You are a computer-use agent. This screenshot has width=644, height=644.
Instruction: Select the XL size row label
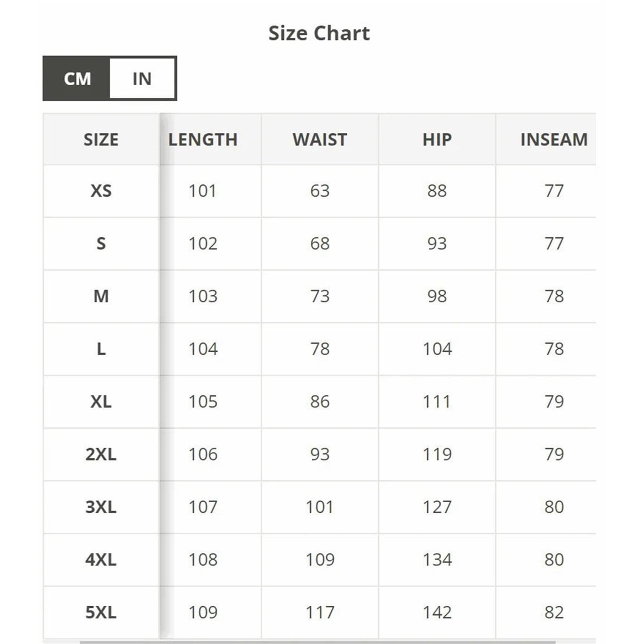click(101, 402)
